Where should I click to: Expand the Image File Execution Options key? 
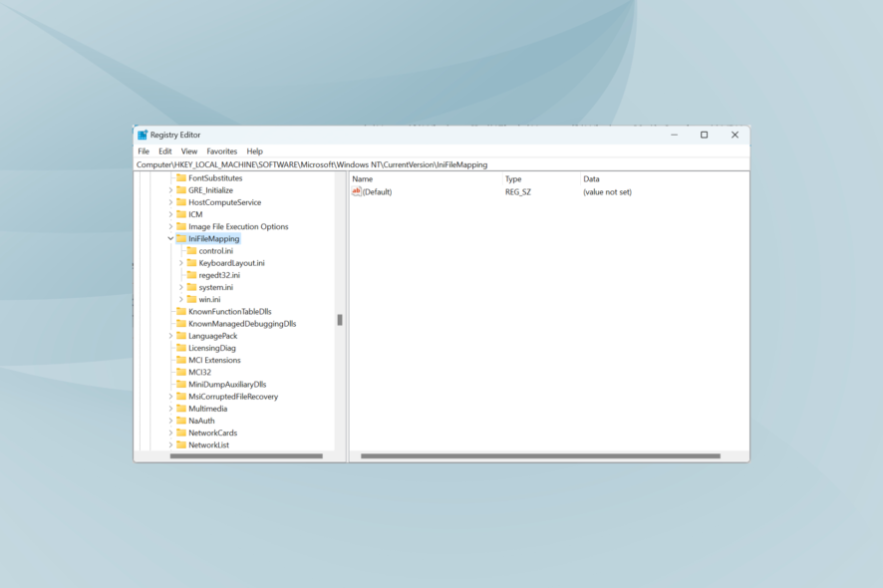point(170,226)
